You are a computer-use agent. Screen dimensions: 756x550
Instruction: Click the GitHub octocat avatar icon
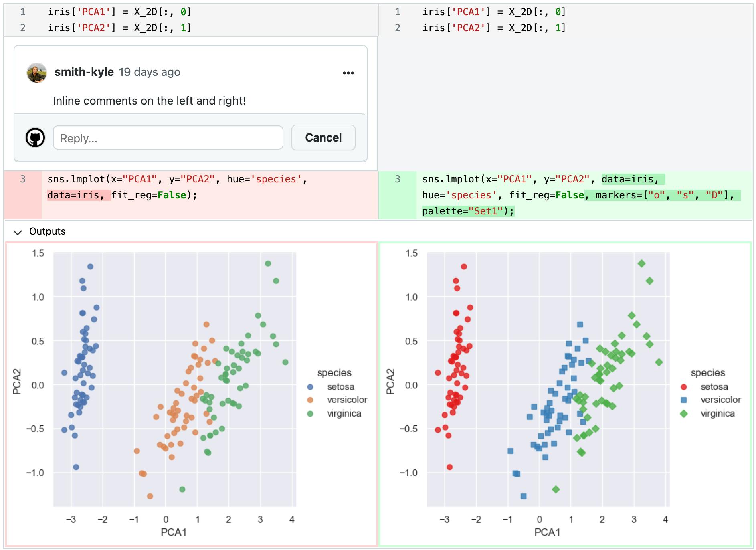click(x=35, y=138)
